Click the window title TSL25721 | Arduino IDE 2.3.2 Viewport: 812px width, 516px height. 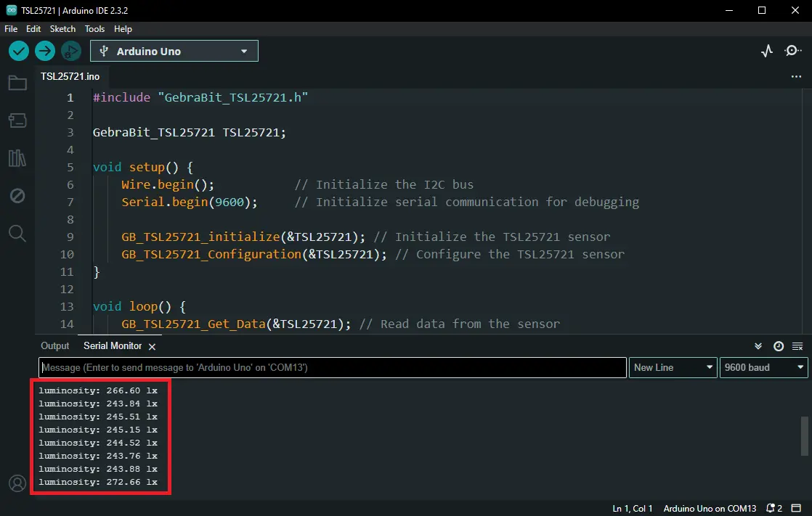75,10
